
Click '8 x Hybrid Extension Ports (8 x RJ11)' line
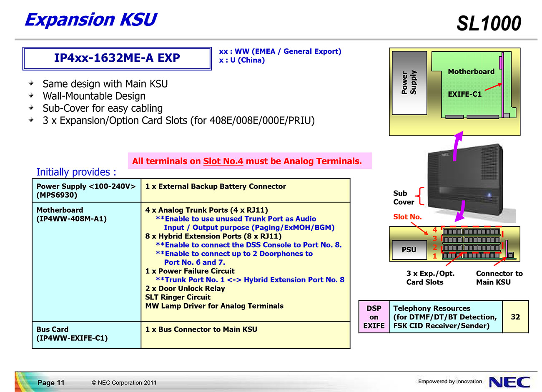tap(213, 236)
